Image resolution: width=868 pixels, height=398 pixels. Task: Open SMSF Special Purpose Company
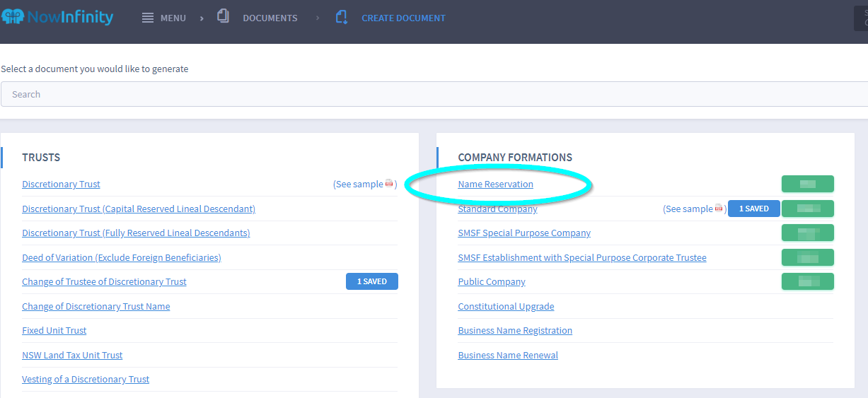524,233
